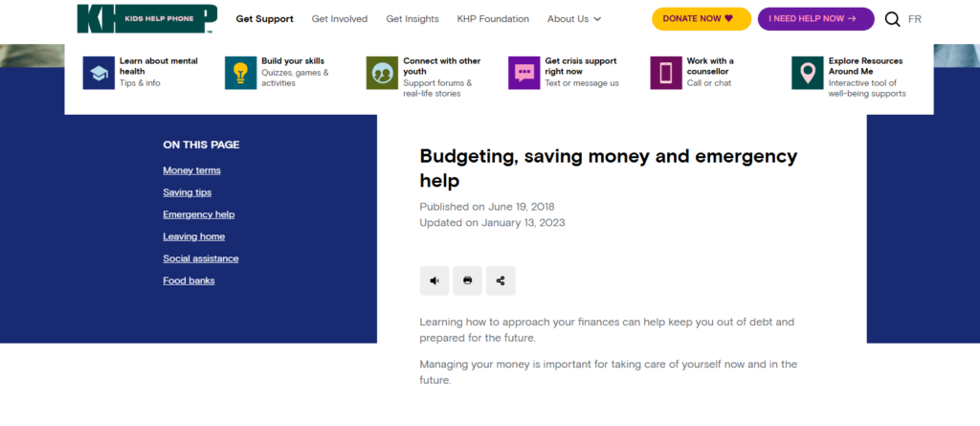Open the Get Insights menu item
Screen dimensions: 980x426
[412, 19]
